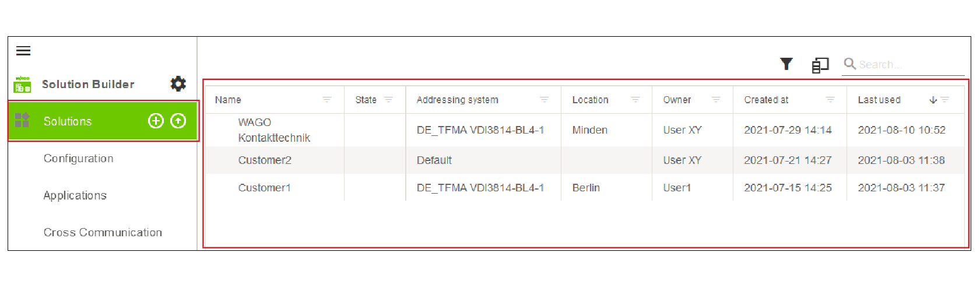980x287 pixels.
Task: Open the table filter funnel icon
Action: [x=786, y=64]
